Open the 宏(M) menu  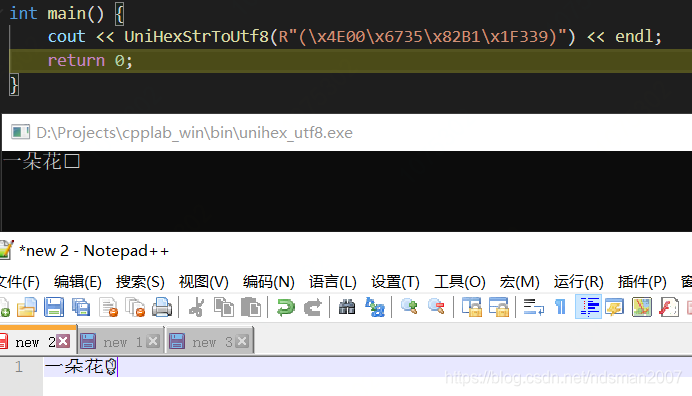[x=519, y=282]
